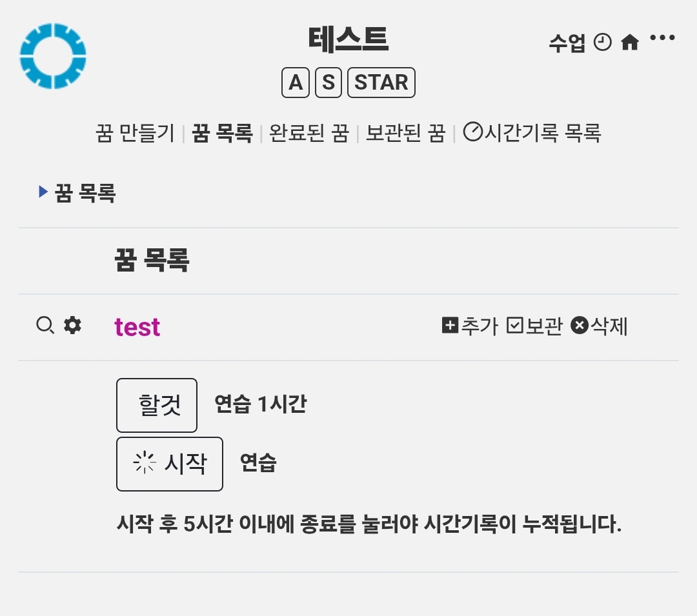This screenshot has width=697, height=616.
Task: Open the clock icon next to 수업
Action: pos(602,42)
